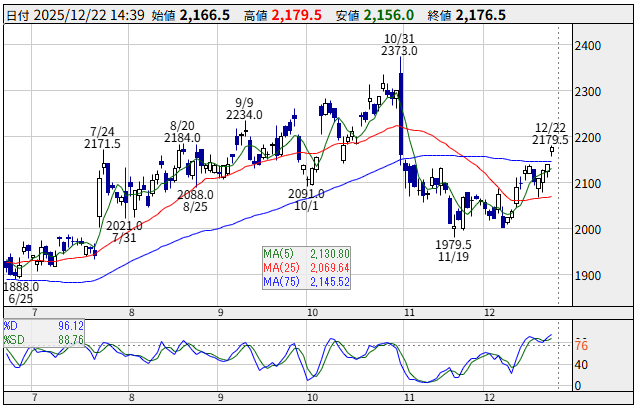
Task: Select the 10/1 low label 2091.0
Action: point(306,194)
